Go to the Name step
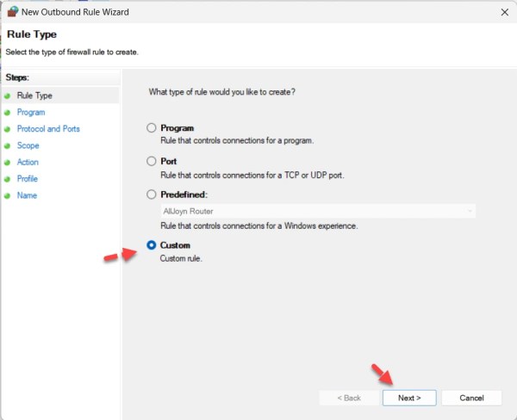This screenshot has height=420, width=517. click(x=27, y=195)
